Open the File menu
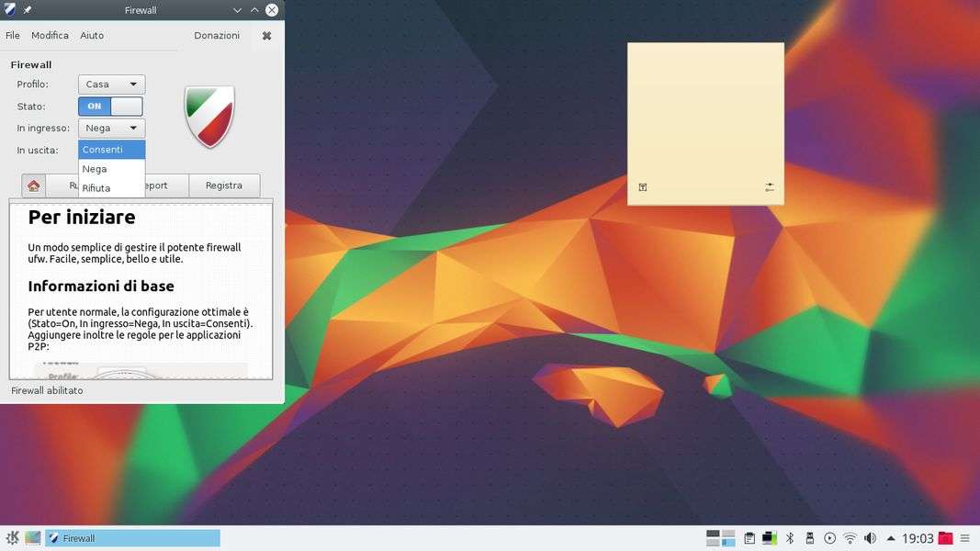 [x=13, y=36]
